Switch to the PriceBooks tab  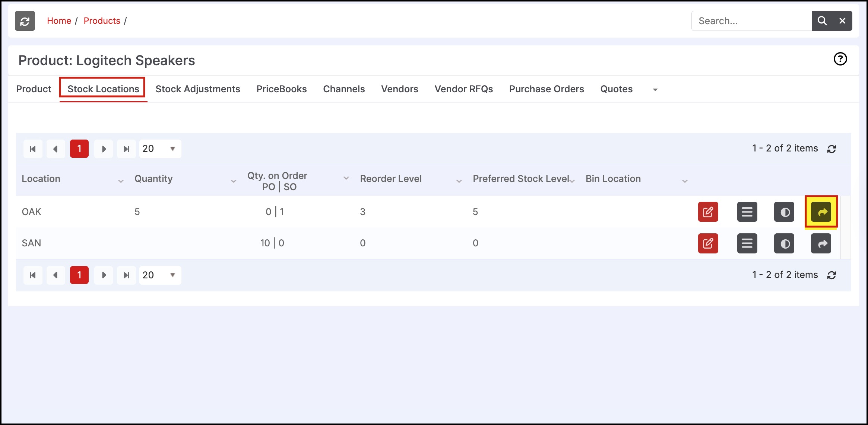[x=282, y=89]
